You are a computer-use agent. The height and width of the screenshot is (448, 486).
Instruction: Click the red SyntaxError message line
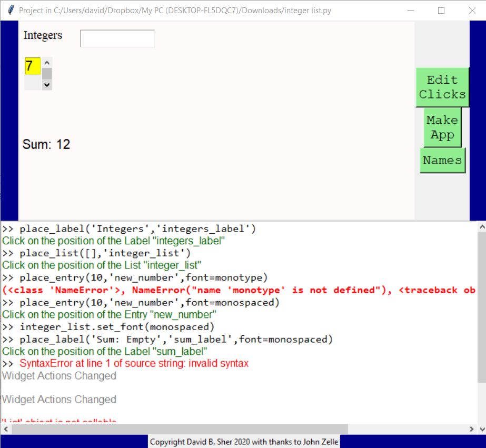[x=134, y=363]
